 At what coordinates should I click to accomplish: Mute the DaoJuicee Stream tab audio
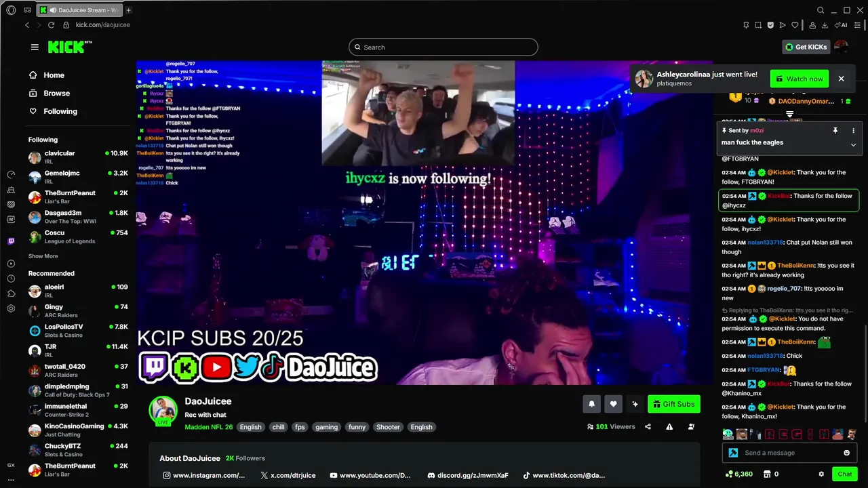pyautogui.click(x=53, y=10)
